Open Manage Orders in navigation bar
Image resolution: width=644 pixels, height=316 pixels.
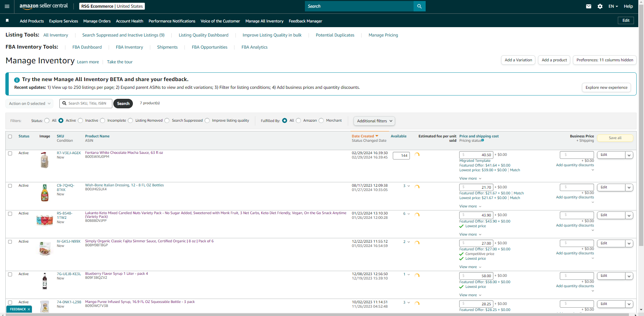pyautogui.click(x=97, y=21)
